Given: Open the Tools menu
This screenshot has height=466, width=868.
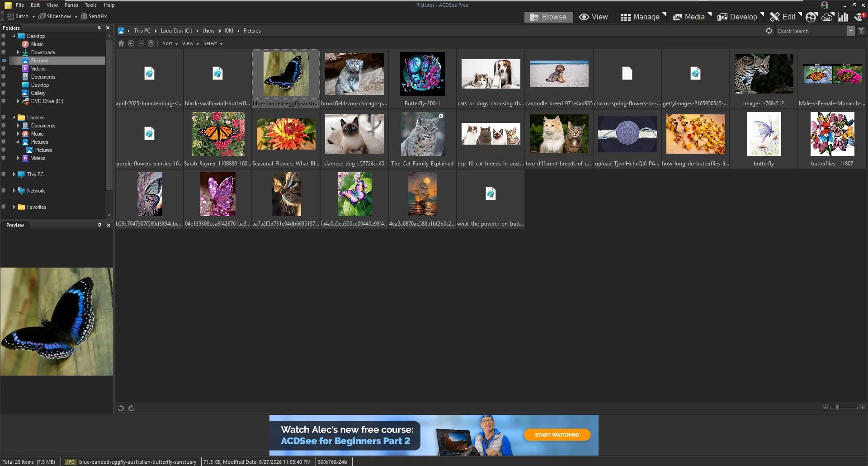Looking at the screenshot, I should point(90,5).
